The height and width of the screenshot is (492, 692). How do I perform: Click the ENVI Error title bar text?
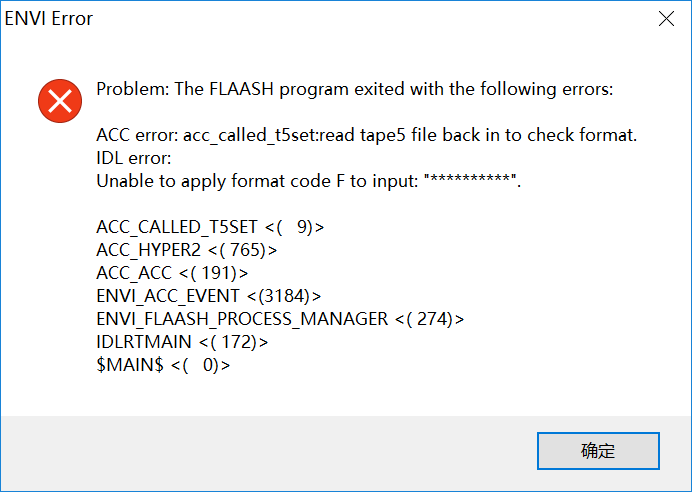click(x=50, y=18)
